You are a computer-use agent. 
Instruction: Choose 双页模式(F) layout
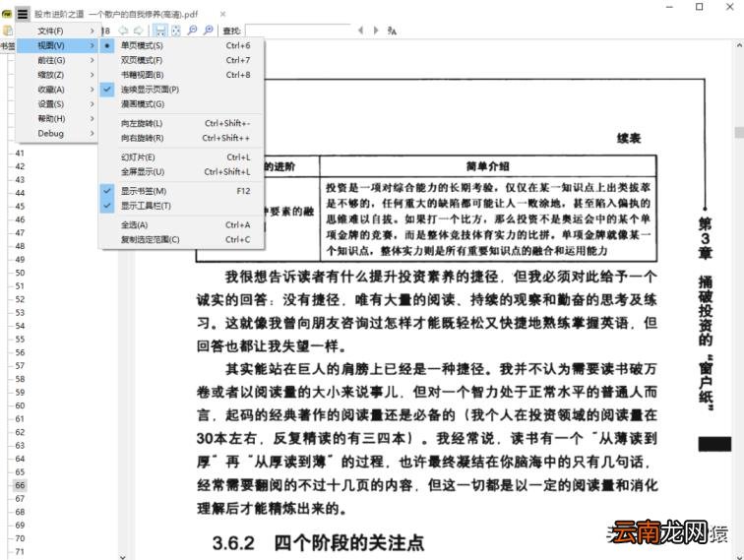coord(181,60)
